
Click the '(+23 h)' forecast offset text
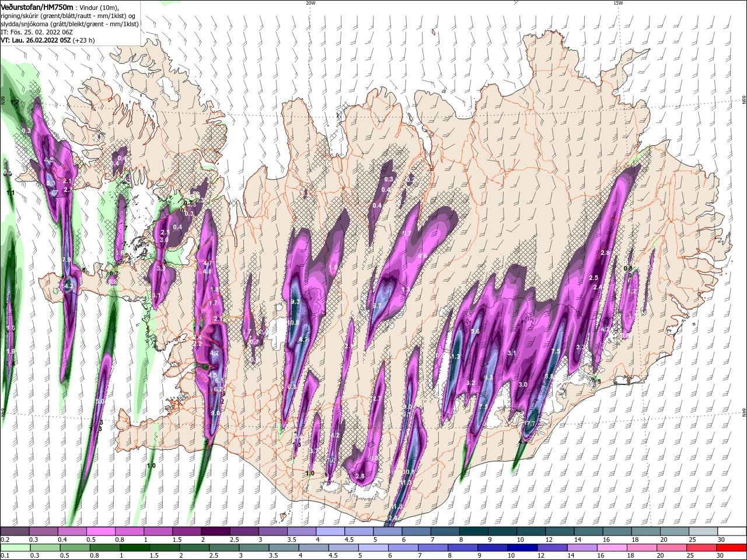pos(83,40)
